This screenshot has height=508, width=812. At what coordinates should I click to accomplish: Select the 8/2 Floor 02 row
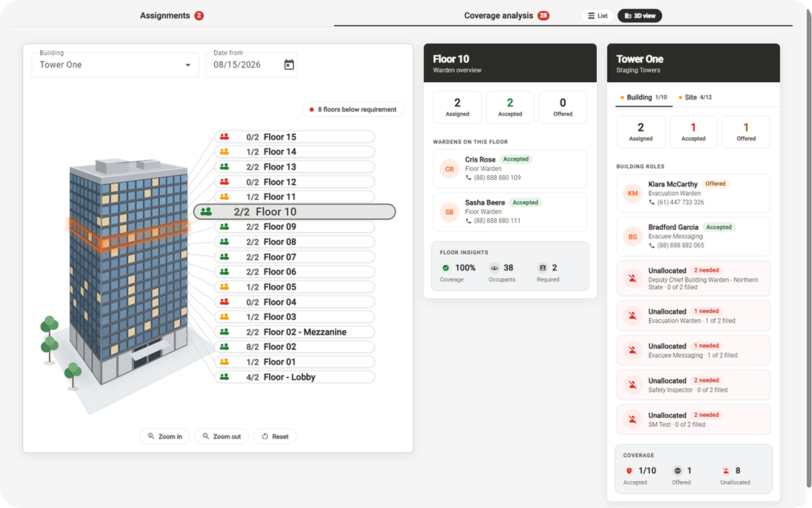[x=294, y=347]
